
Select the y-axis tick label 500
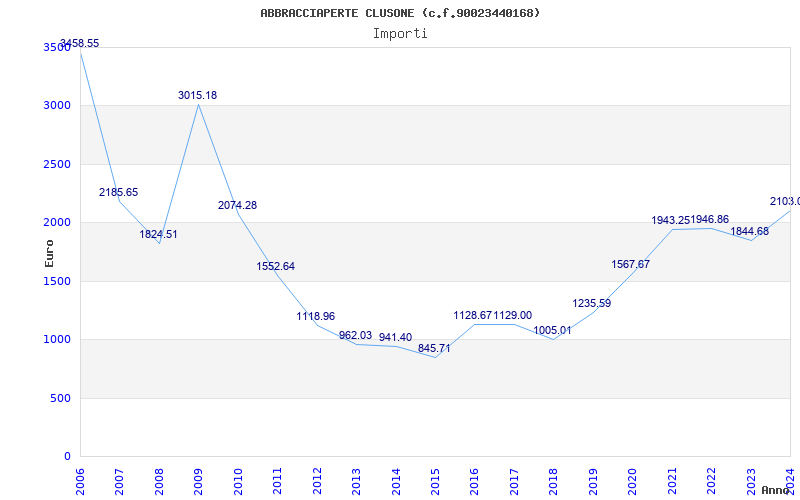[61, 398]
